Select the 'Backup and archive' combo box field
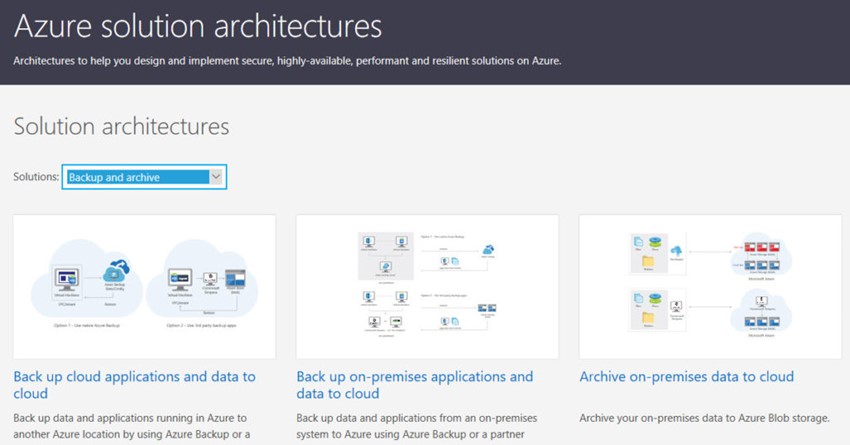Viewport: 850px width, 445px height. click(x=144, y=177)
